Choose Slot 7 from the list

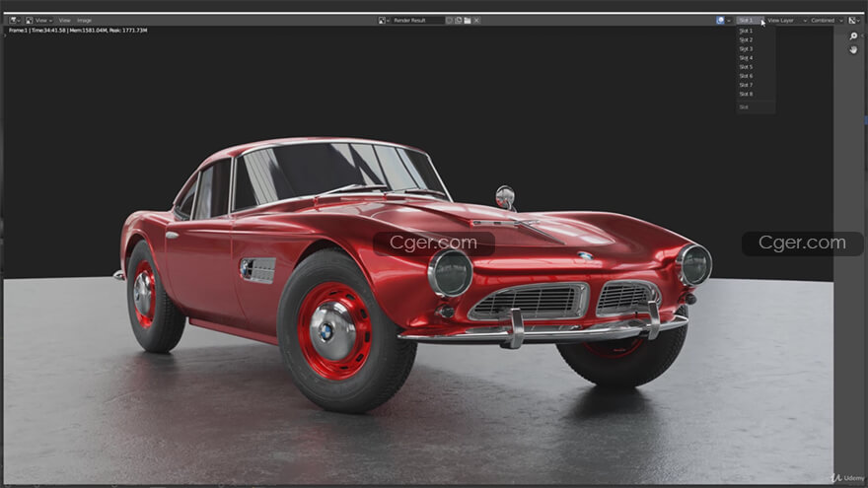click(x=756, y=85)
